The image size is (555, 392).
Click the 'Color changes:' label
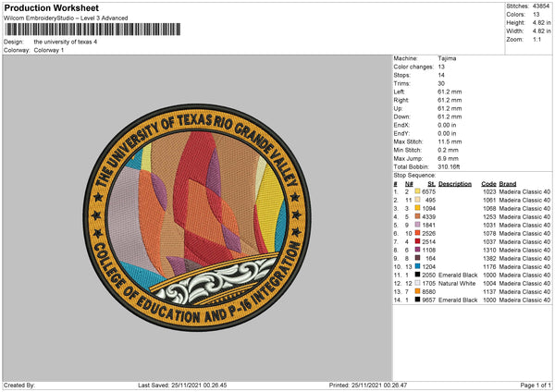[413, 67]
